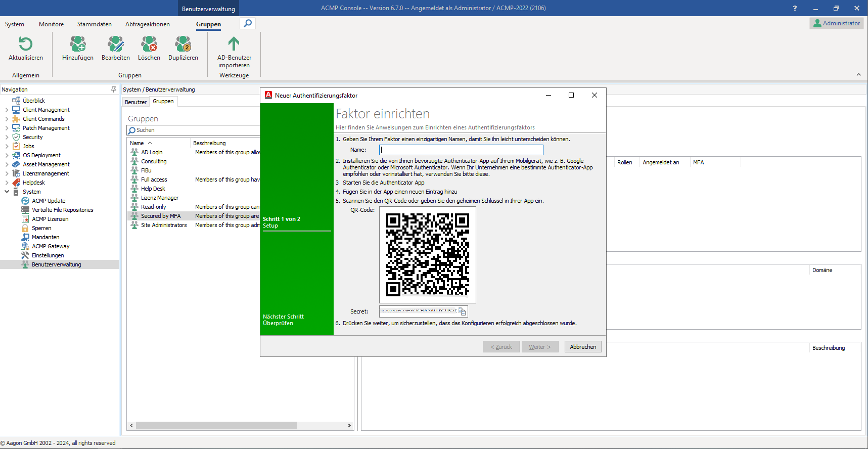Expand the Security tree node
Screen dimensions: 868x449
coord(7,137)
